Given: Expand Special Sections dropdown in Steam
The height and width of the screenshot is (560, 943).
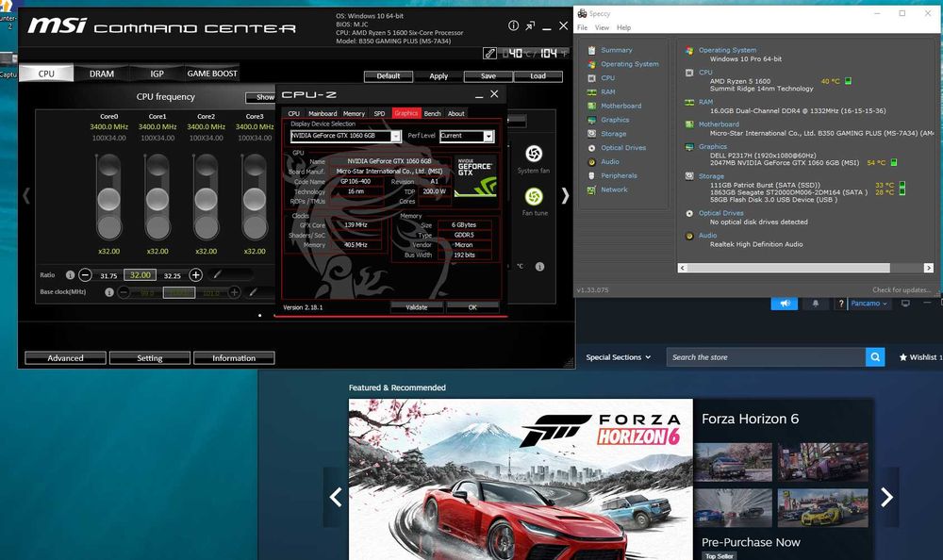Looking at the screenshot, I should click(x=619, y=357).
